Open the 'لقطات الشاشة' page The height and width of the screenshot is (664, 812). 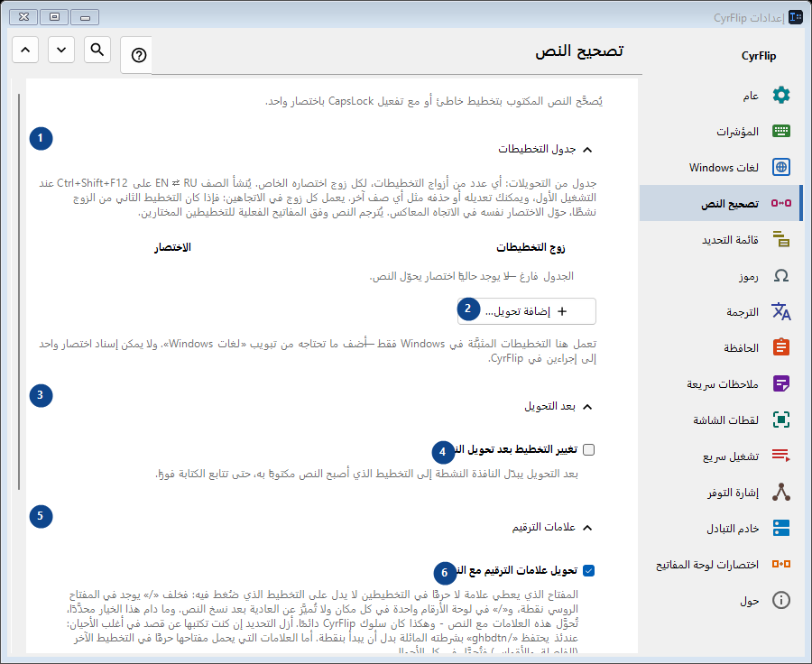[x=720, y=420]
